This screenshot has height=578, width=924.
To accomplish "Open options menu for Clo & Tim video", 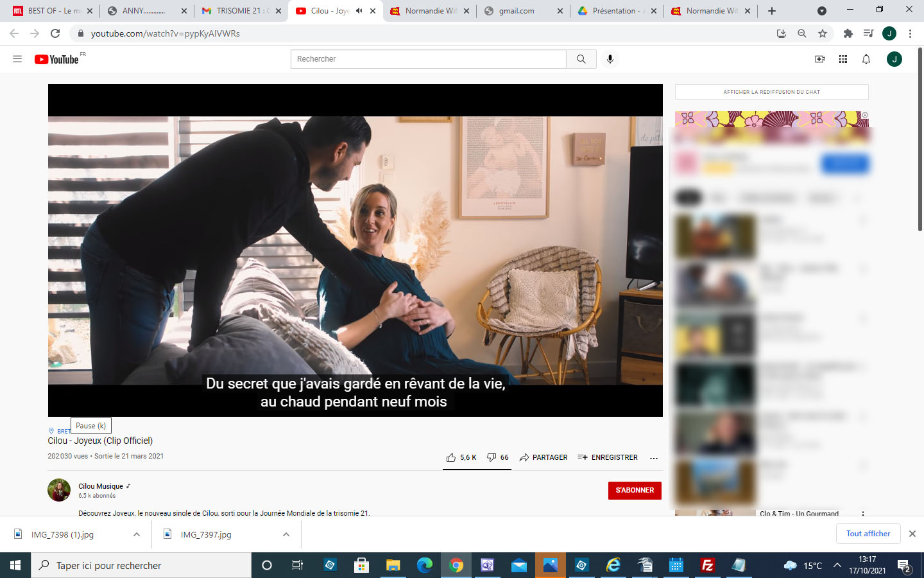I will (x=863, y=514).
